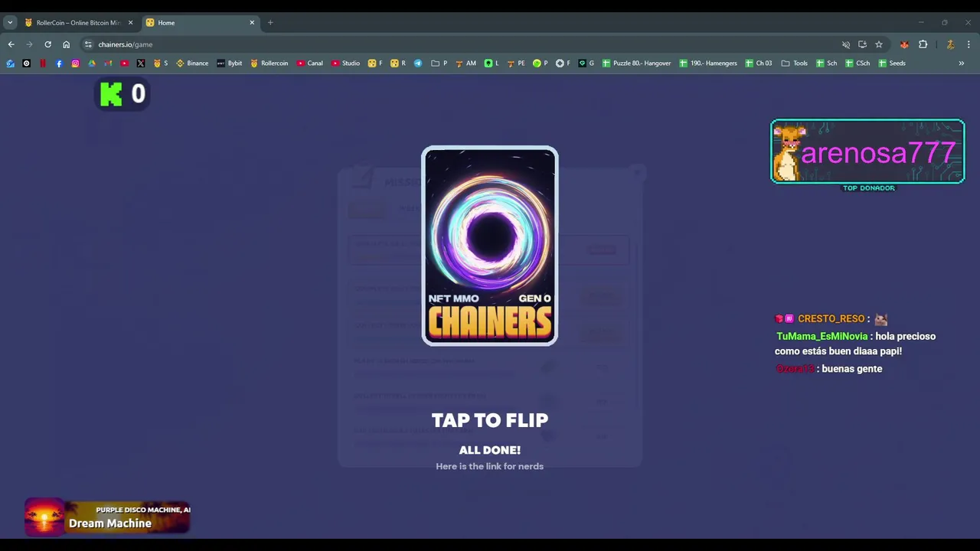Expand the tab search dropdown arrow
This screenshot has height=551, width=980.
tap(10, 22)
